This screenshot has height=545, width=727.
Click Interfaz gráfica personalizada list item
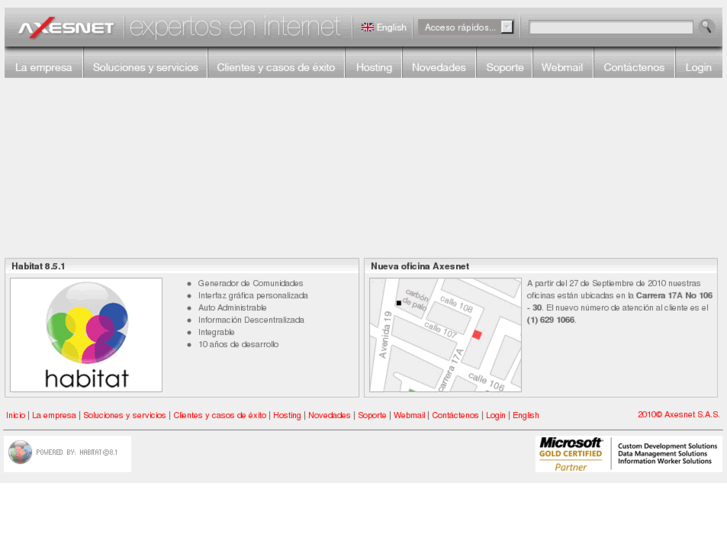coord(253,295)
